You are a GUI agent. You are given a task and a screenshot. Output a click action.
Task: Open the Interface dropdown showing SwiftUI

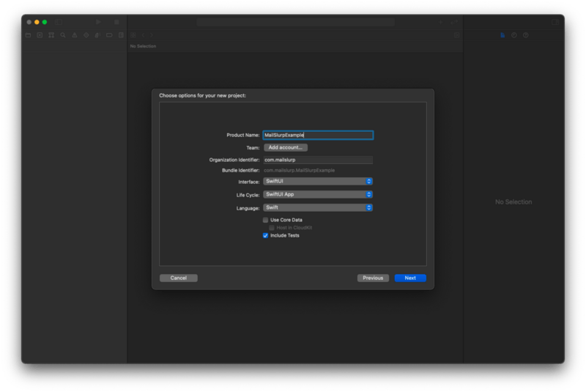(318, 181)
